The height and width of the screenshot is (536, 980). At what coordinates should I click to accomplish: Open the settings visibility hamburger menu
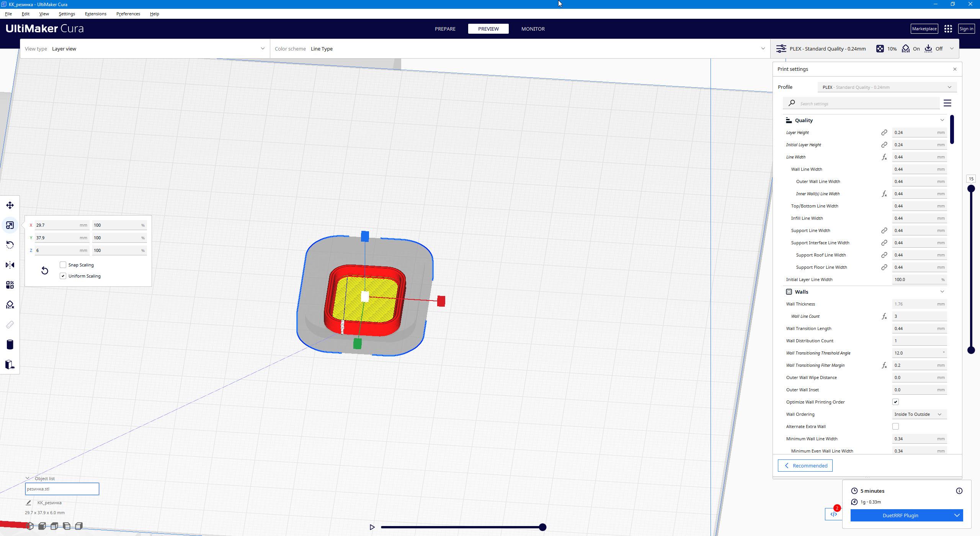pyautogui.click(x=947, y=103)
